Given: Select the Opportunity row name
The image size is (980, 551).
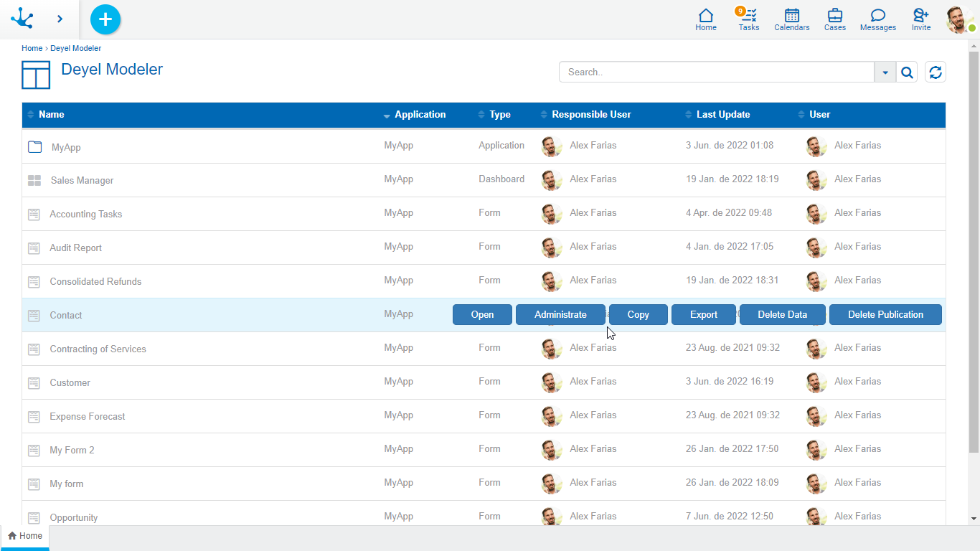Looking at the screenshot, I should 74,518.
